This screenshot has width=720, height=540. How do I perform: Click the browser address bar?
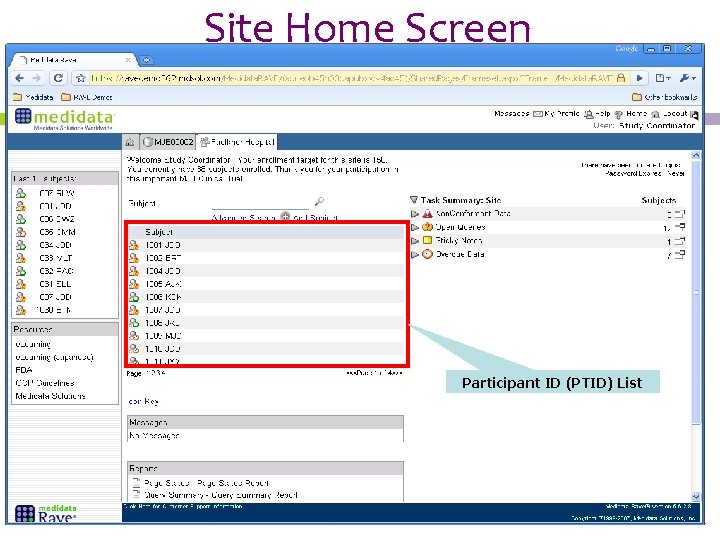(x=351, y=78)
